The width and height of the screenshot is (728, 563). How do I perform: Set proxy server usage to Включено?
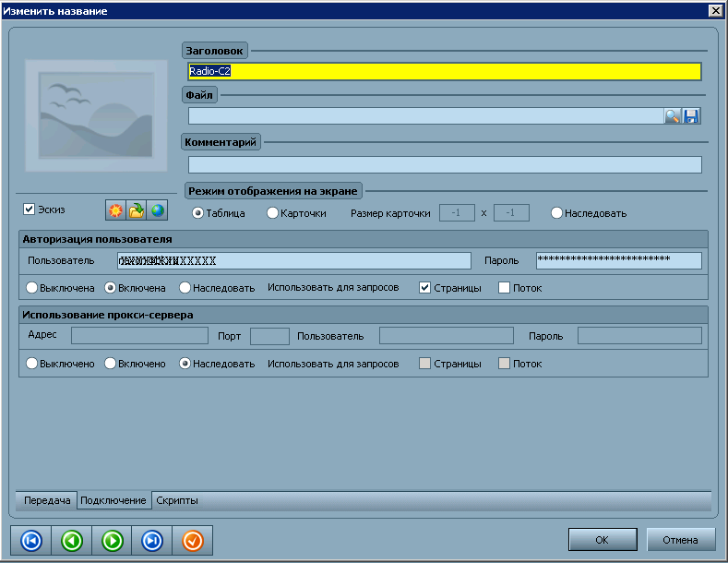[111, 364]
